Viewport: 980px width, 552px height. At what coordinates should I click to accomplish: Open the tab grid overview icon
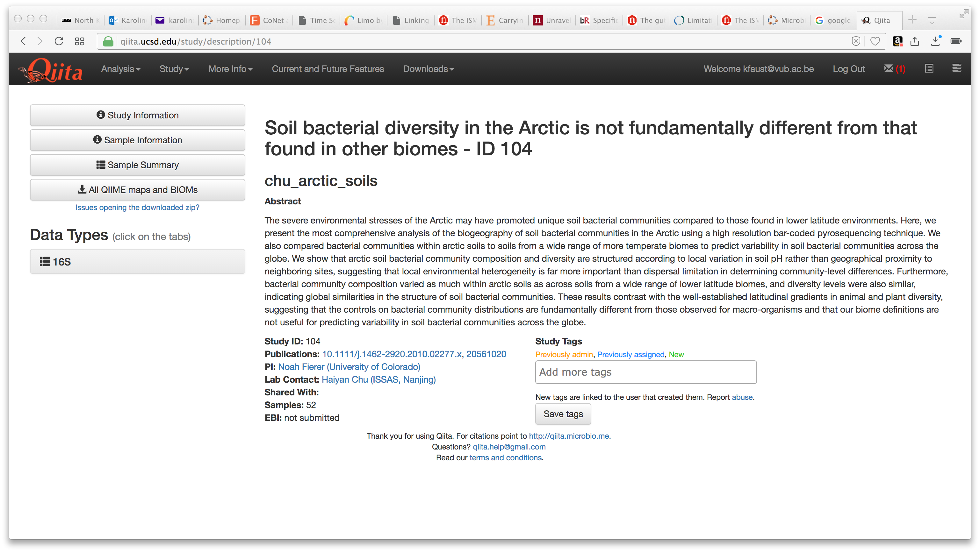tap(80, 41)
